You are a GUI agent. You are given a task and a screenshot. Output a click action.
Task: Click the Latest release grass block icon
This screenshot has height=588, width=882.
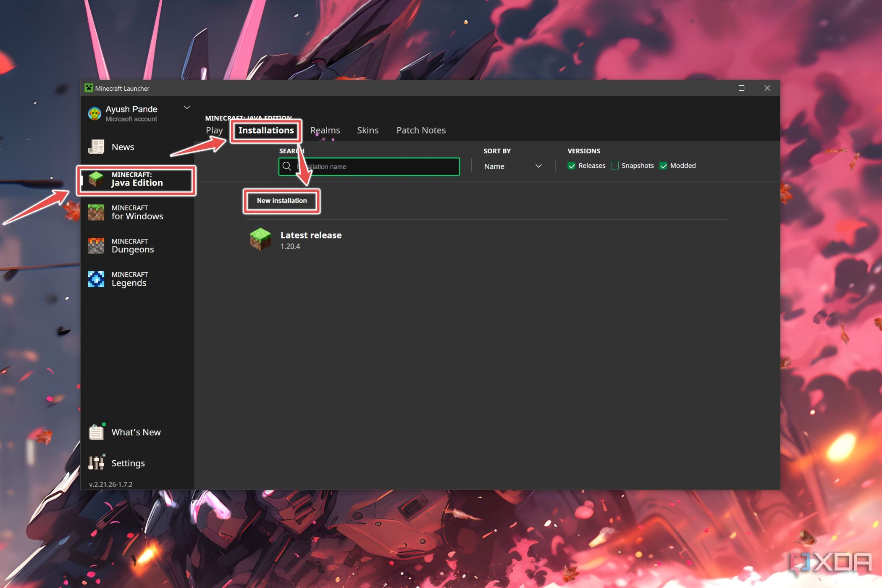click(260, 239)
